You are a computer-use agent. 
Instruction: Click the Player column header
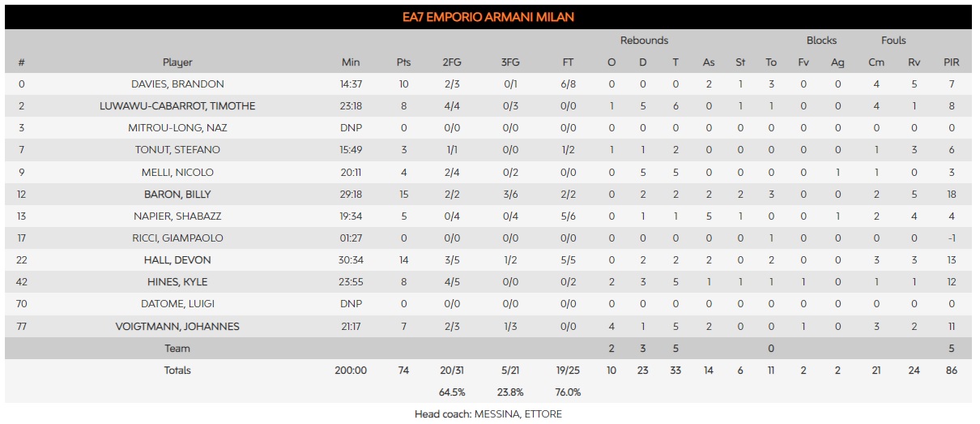[177, 62]
